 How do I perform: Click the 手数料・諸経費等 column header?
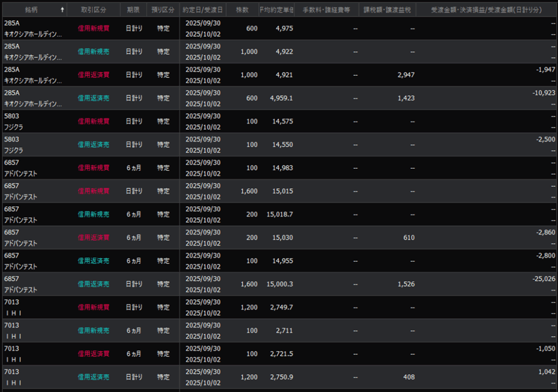(x=326, y=10)
